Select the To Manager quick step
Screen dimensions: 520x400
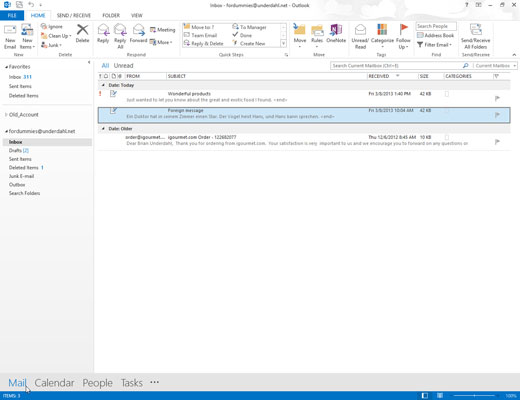click(250, 27)
